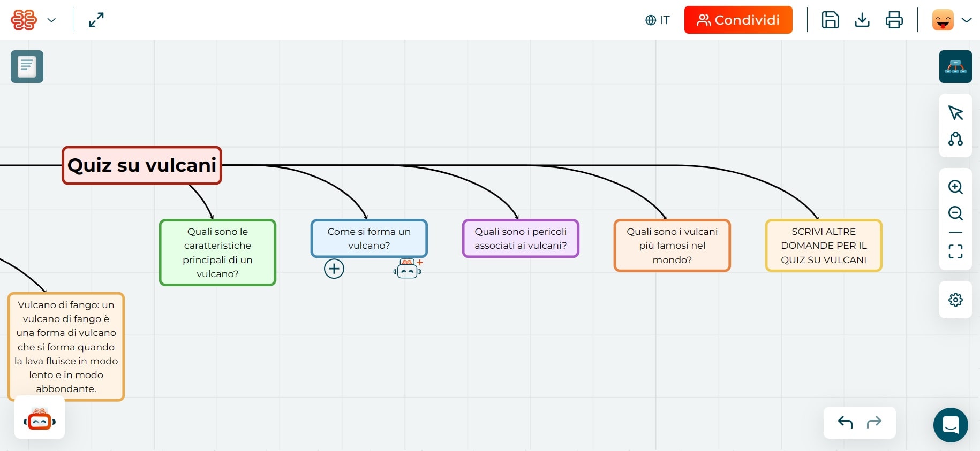
Task: Open the support chat bubble
Action: click(x=951, y=425)
